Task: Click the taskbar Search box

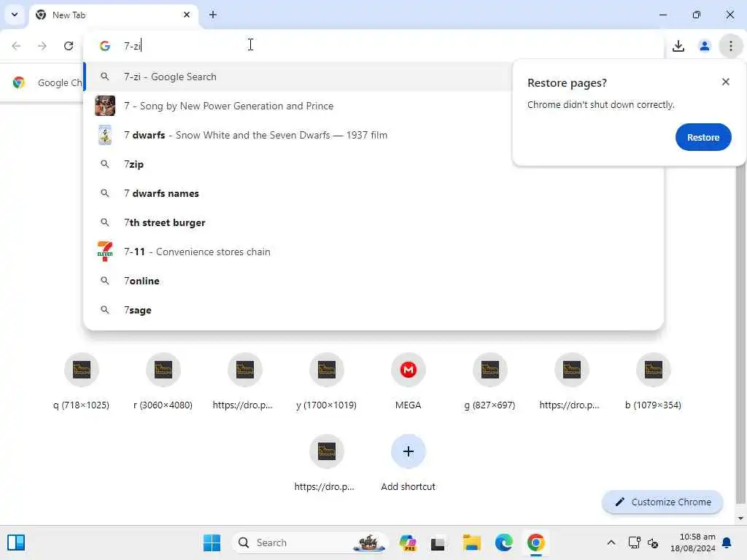Action: 309,542
